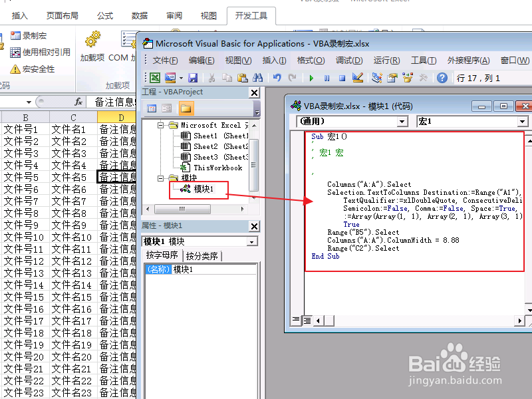Click the Break pause icon
This screenshot has width=532, height=399.
(x=327, y=78)
